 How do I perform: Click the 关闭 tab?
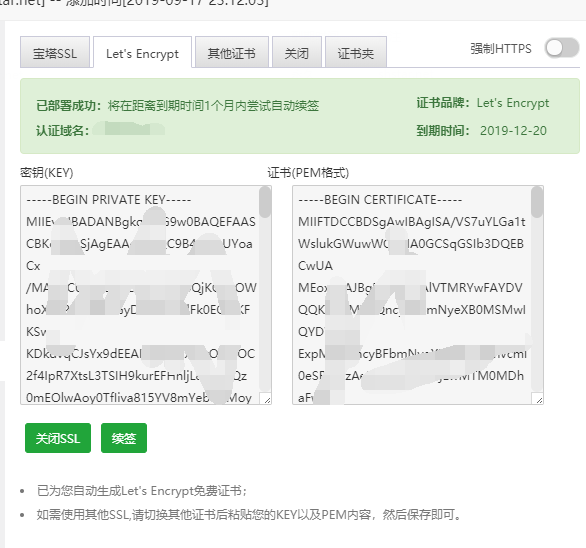tap(297, 52)
